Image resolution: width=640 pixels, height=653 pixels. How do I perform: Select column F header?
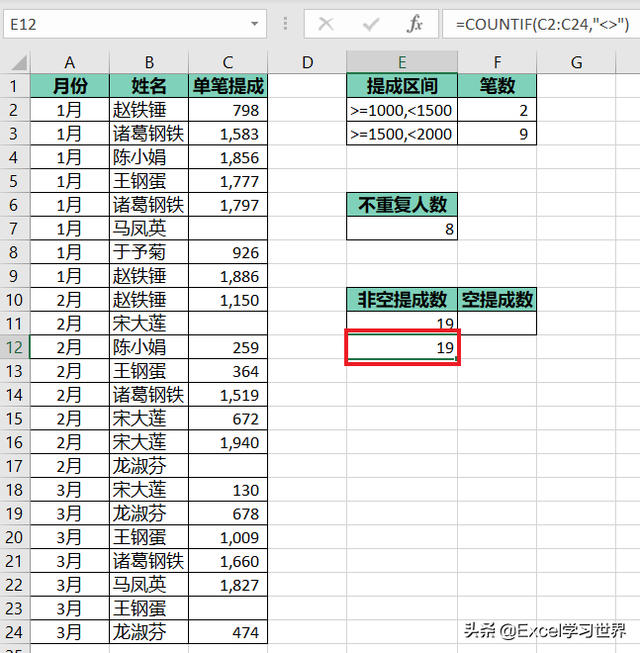[497, 62]
